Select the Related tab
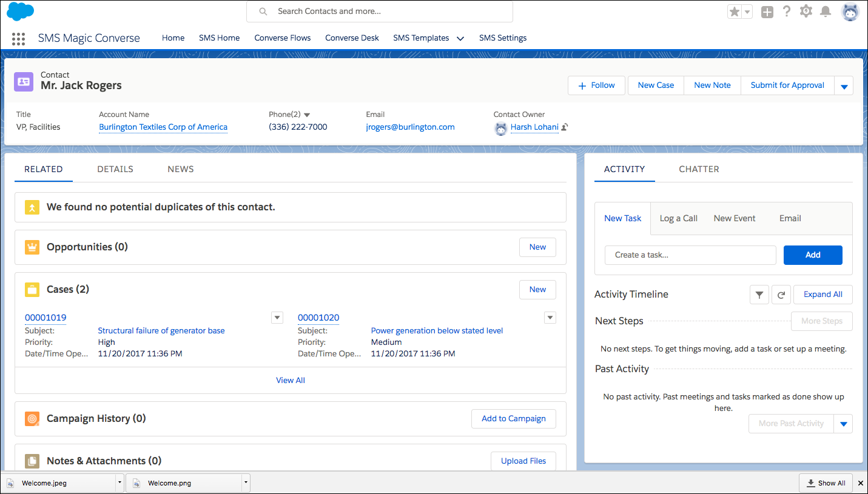 pyautogui.click(x=44, y=169)
